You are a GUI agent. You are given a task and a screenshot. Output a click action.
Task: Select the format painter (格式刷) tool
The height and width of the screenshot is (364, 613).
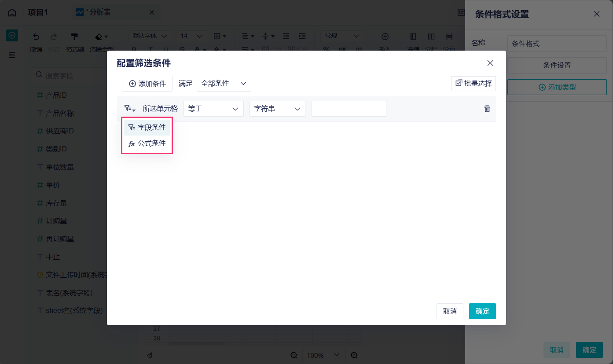click(75, 37)
